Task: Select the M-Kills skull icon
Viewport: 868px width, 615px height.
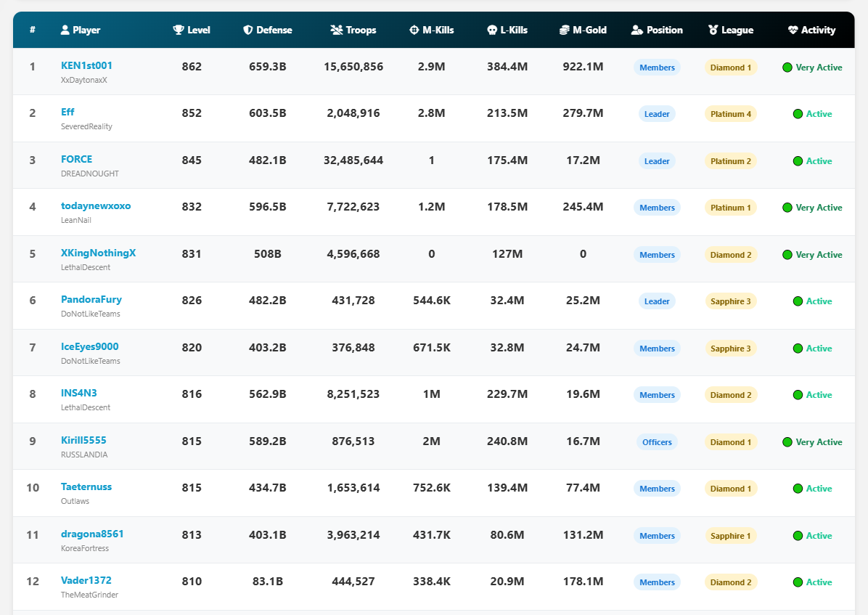Action: (414, 30)
